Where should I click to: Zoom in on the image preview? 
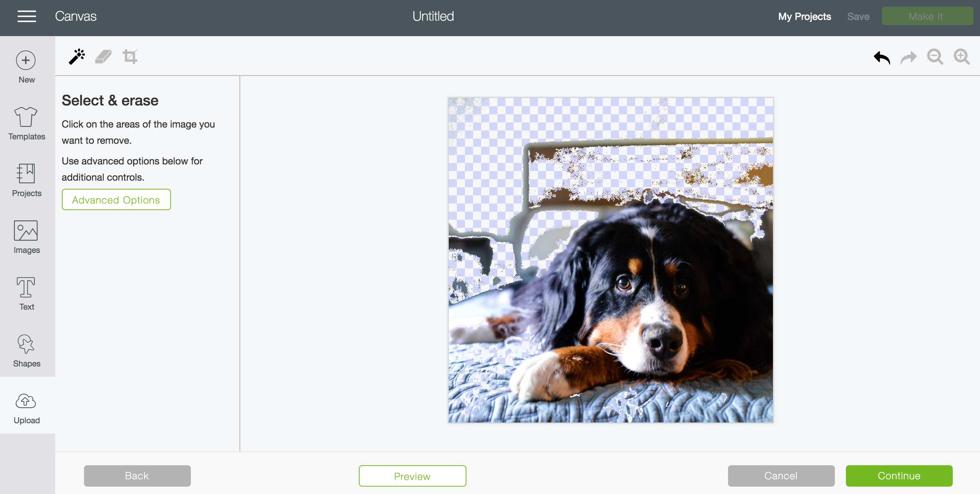click(x=961, y=57)
